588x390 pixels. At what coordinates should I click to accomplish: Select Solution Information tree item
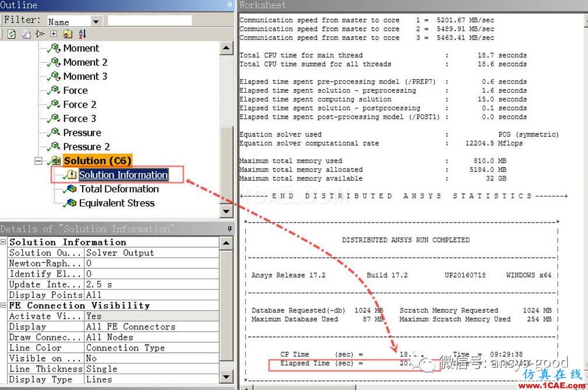124,175
